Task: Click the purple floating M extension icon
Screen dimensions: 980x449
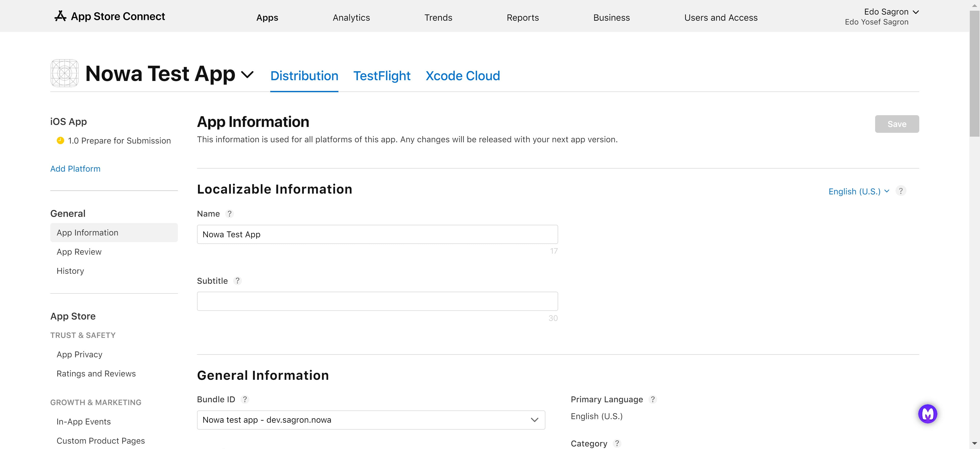Action: (927, 414)
